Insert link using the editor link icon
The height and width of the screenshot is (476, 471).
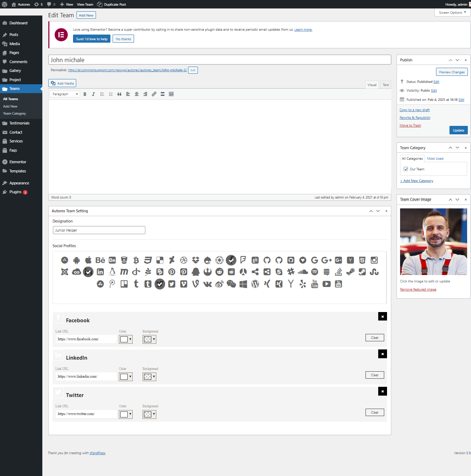tap(154, 94)
